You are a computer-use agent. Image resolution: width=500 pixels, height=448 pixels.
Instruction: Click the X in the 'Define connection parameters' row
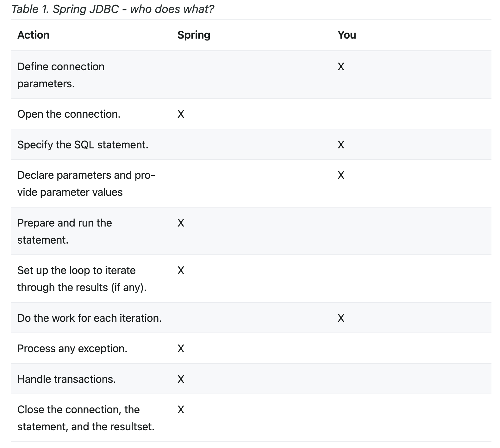341,67
